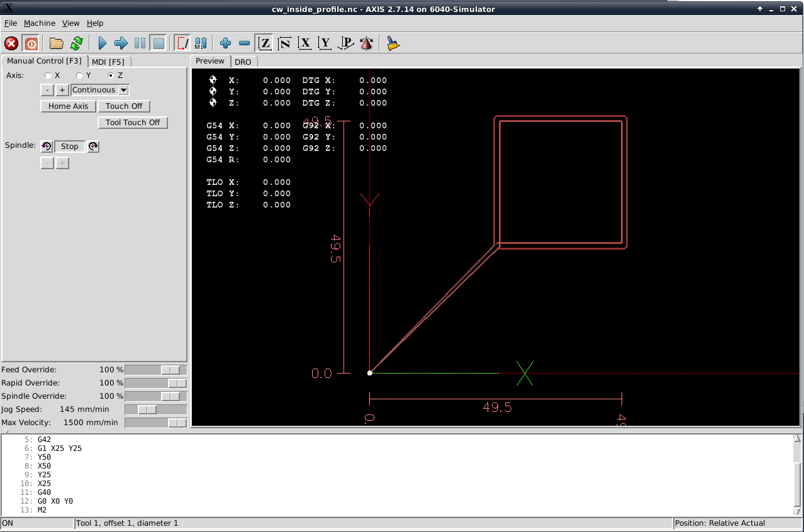The image size is (804, 532).
Task: Toggle the Emergency Stop button
Action: (x=11, y=43)
